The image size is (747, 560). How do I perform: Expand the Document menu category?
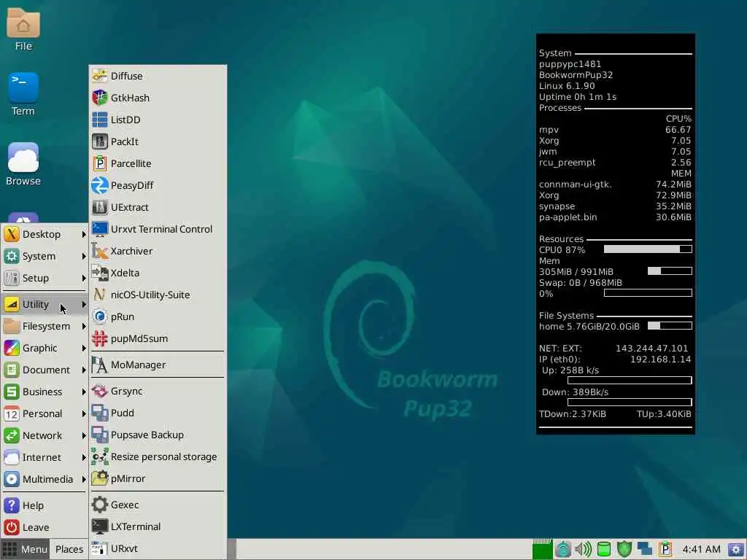click(44, 370)
